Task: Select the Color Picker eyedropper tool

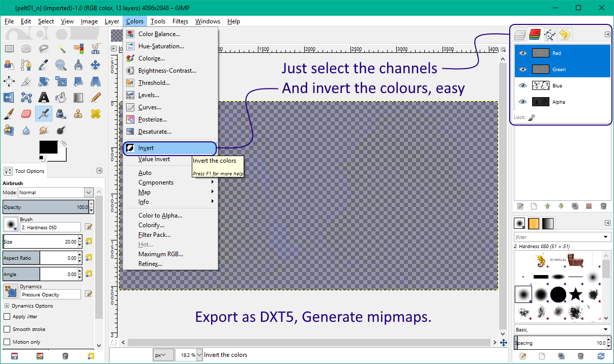Action: 44,65
